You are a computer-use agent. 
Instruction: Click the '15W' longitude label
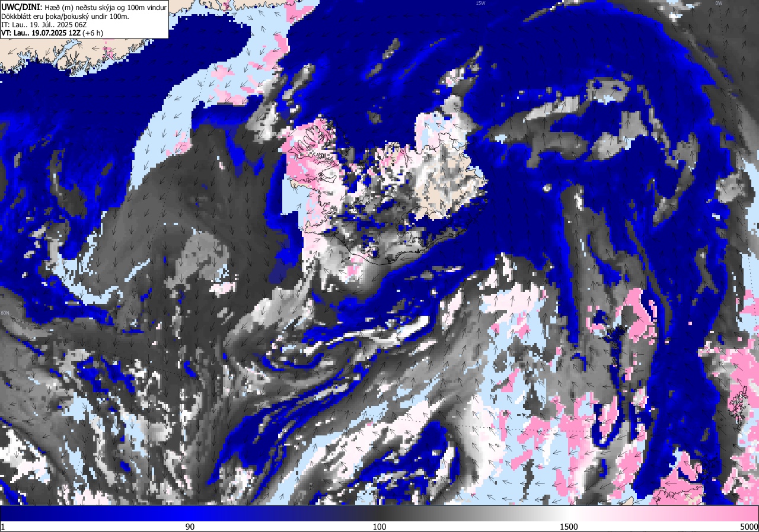[x=480, y=3]
